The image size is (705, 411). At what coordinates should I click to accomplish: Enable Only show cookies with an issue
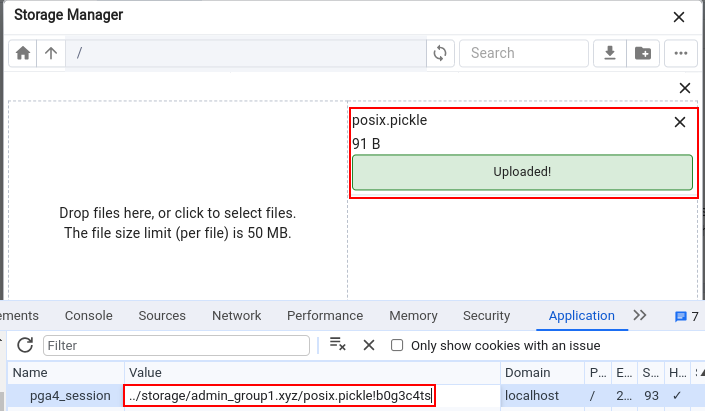tap(397, 345)
